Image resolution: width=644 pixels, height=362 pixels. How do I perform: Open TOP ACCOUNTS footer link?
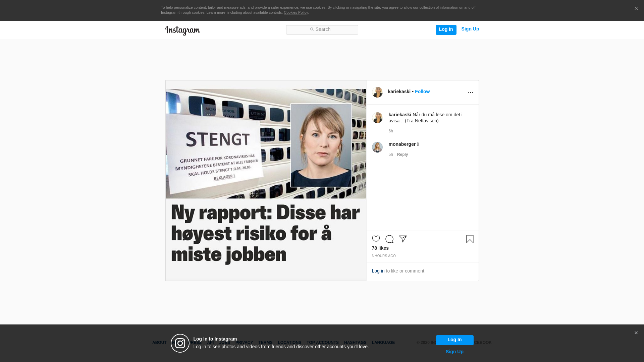pos(322,343)
